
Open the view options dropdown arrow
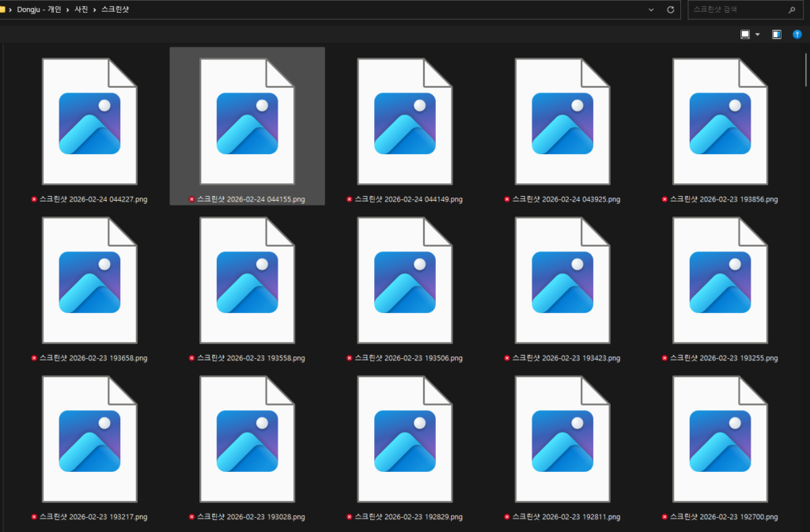click(757, 35)
